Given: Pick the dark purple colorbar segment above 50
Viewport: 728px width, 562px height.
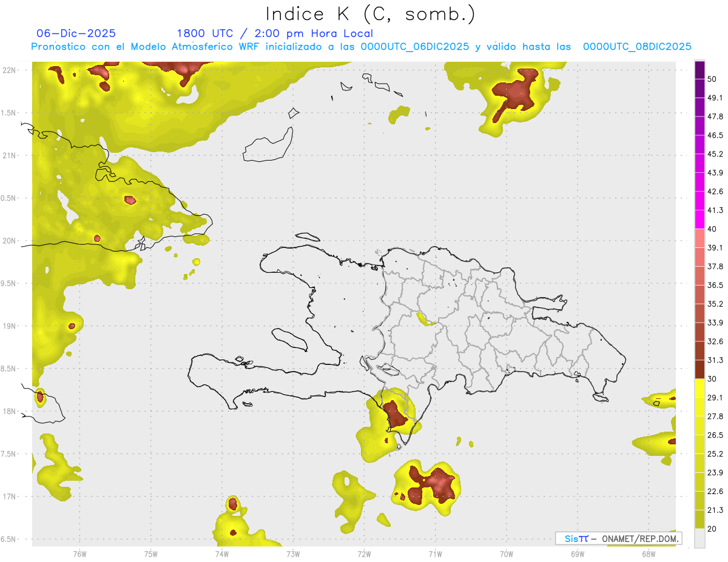Looking at the screenshot, I should 699,70.
